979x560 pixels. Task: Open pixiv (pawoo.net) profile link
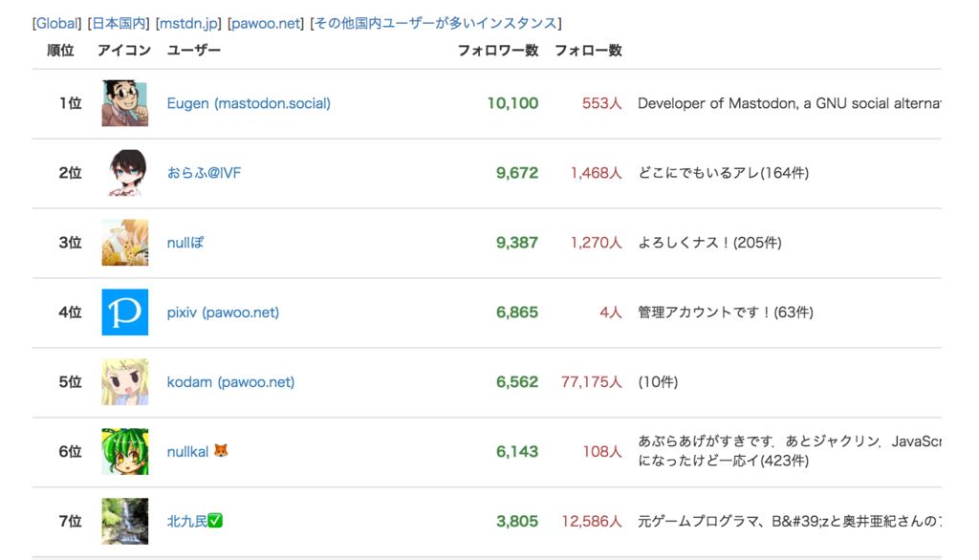pos(223,312)
